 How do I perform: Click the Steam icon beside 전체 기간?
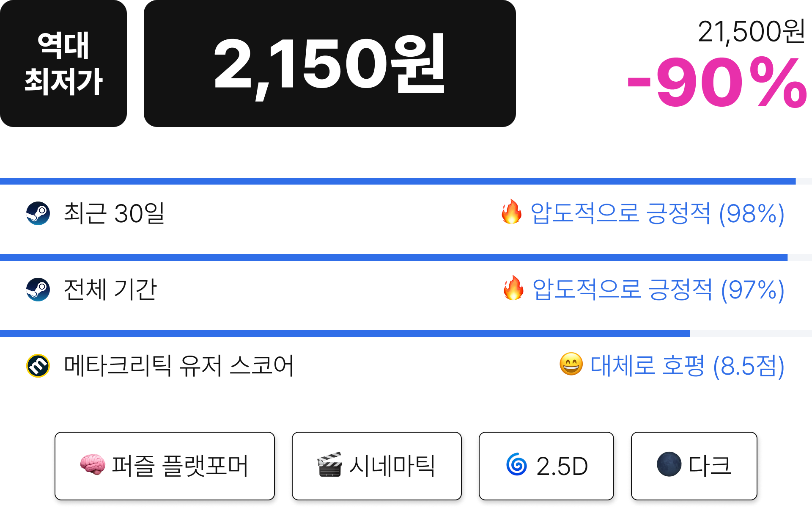[x=38, y=289]
